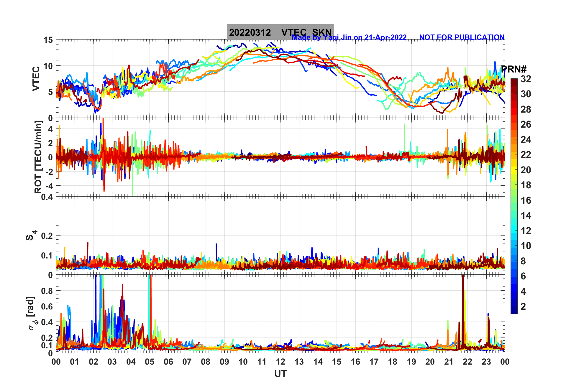Click the UT axis tick label 01
The image size is (561, 392).
[75, 362]
